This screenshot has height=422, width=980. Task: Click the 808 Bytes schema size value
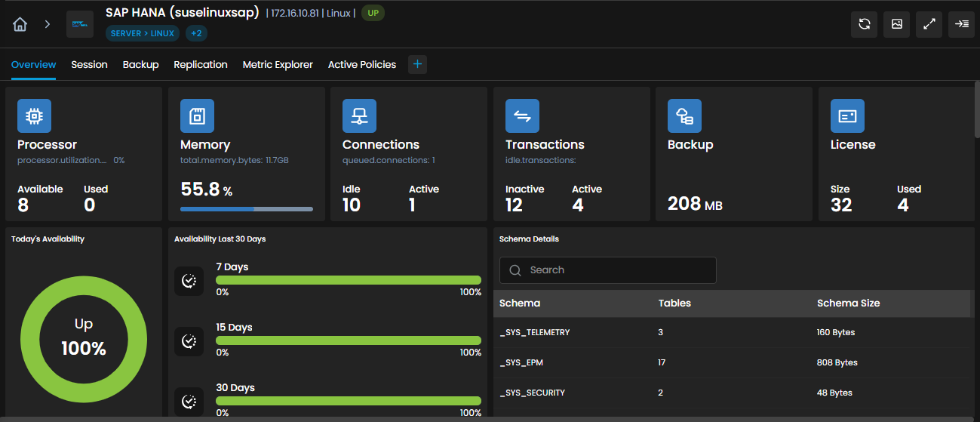[x=837, y=362]
